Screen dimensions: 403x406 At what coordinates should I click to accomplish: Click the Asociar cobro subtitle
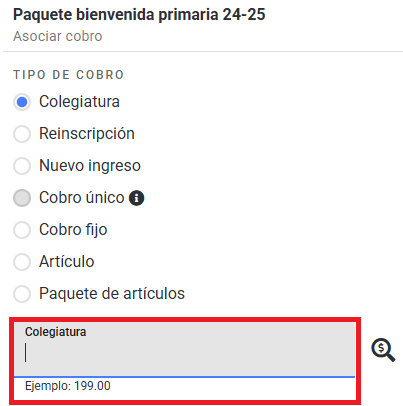pos(58,36)
